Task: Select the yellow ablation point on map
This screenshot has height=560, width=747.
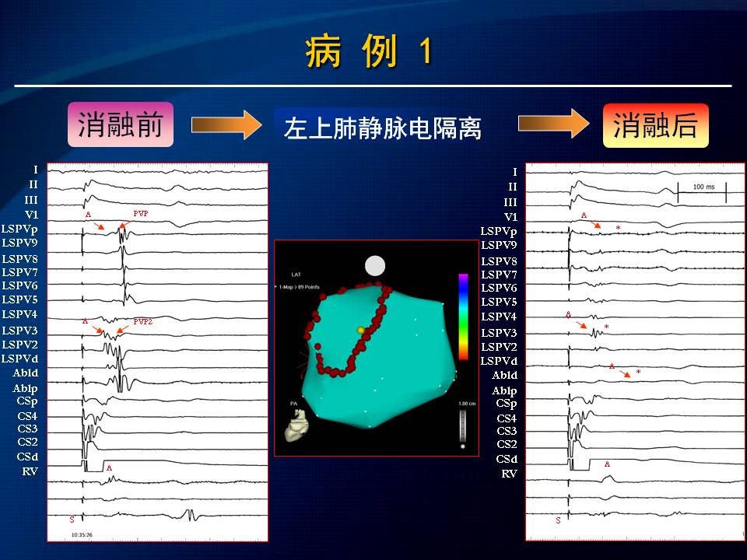Action: [360, 331]
